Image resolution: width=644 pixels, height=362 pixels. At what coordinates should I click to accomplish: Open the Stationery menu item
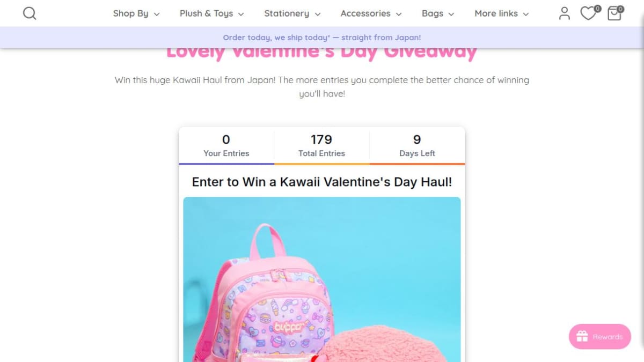click(292, 13)
